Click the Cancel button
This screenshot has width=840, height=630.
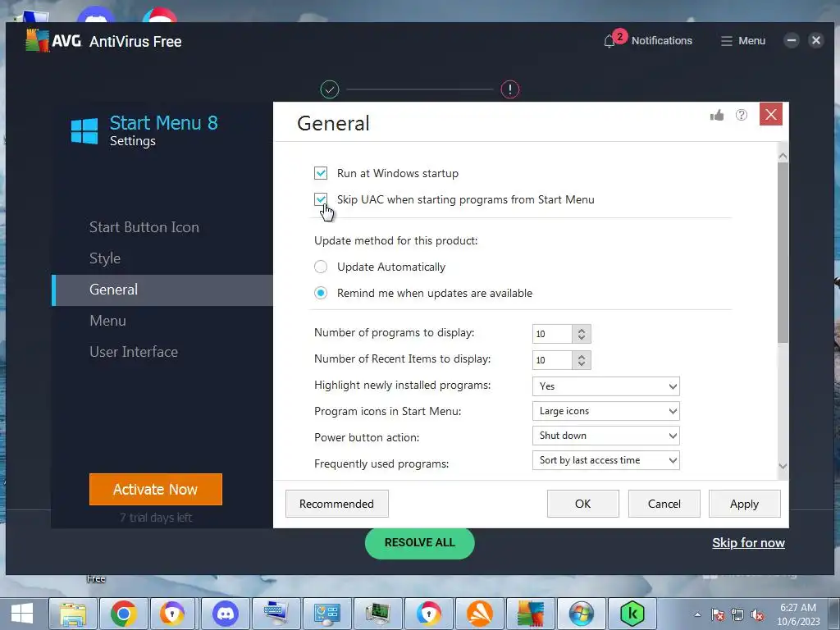click(664, 504)
